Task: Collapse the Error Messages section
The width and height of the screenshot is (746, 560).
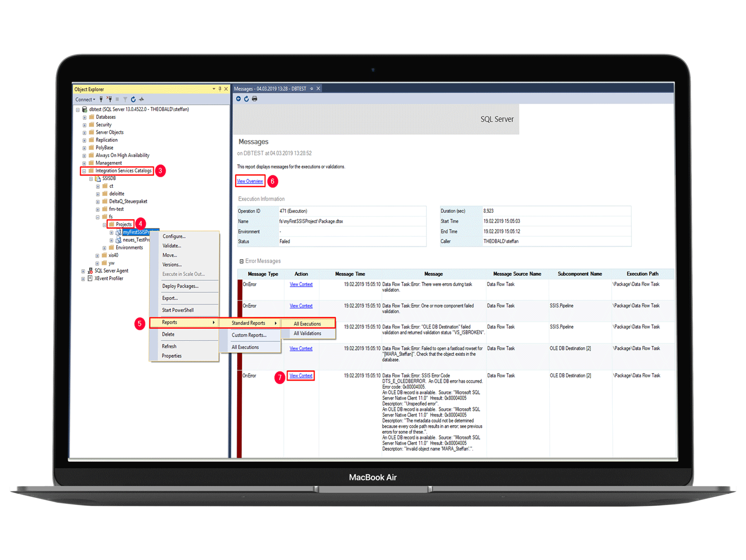Action: (x=241, y=261)
